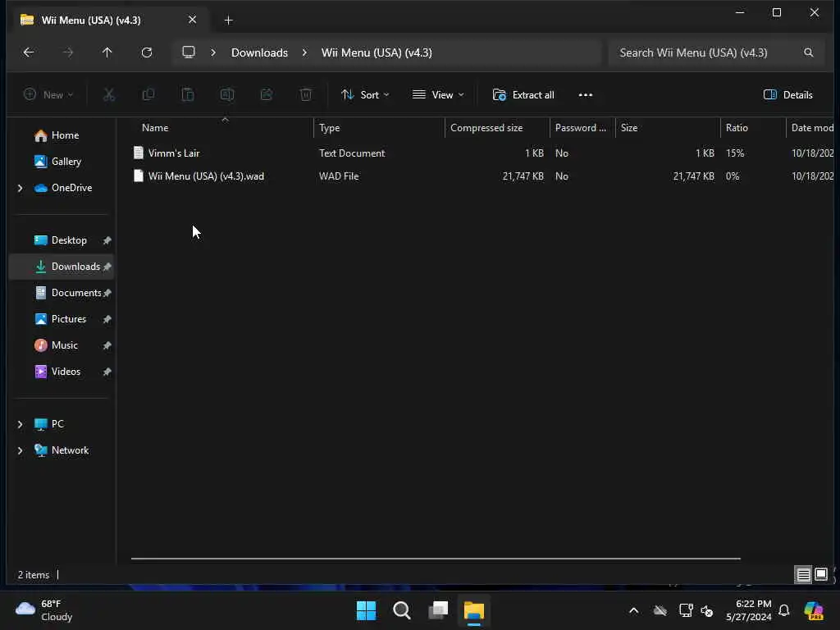Click Extract all button
Image resolution: width=840 pixels, height=630 pixels.
(x=523, y=95)
